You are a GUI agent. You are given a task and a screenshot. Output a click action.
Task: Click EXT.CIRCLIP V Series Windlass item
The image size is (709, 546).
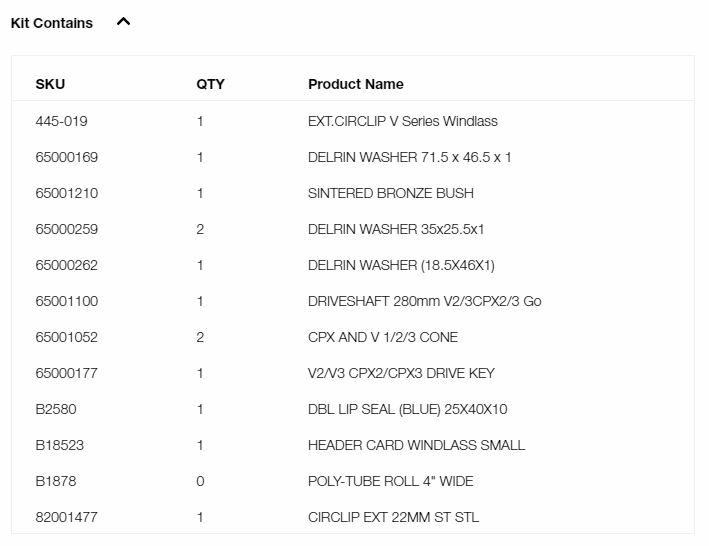(402, 121)
